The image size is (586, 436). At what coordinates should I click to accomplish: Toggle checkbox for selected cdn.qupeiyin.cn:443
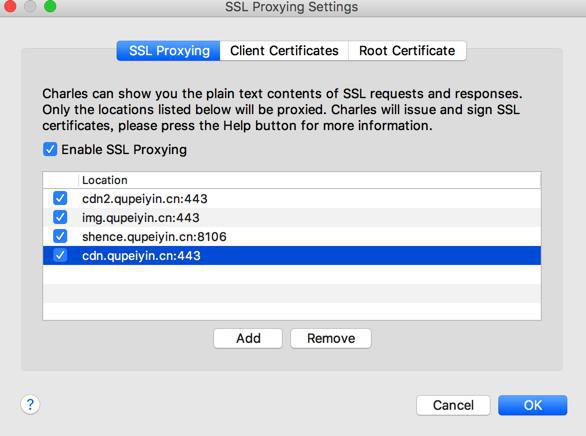pos(60,255)
